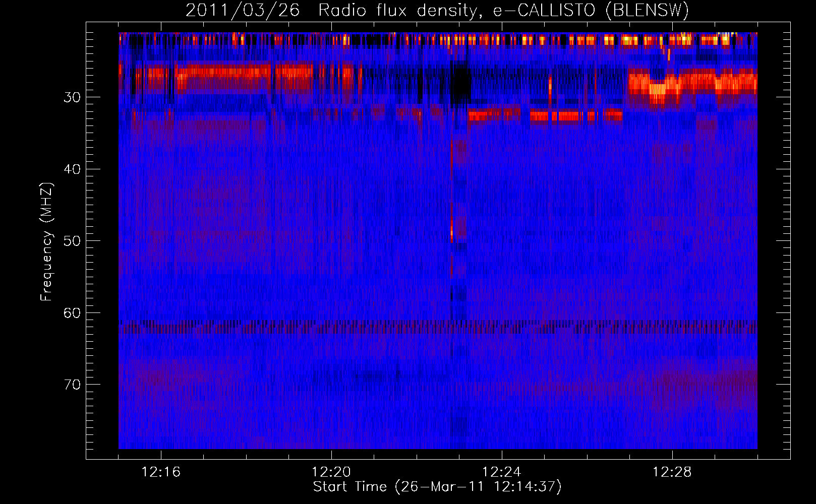Click the 60 MHz frequency tick label
This screenshot has width=816, height=504.
click(72, 313)
